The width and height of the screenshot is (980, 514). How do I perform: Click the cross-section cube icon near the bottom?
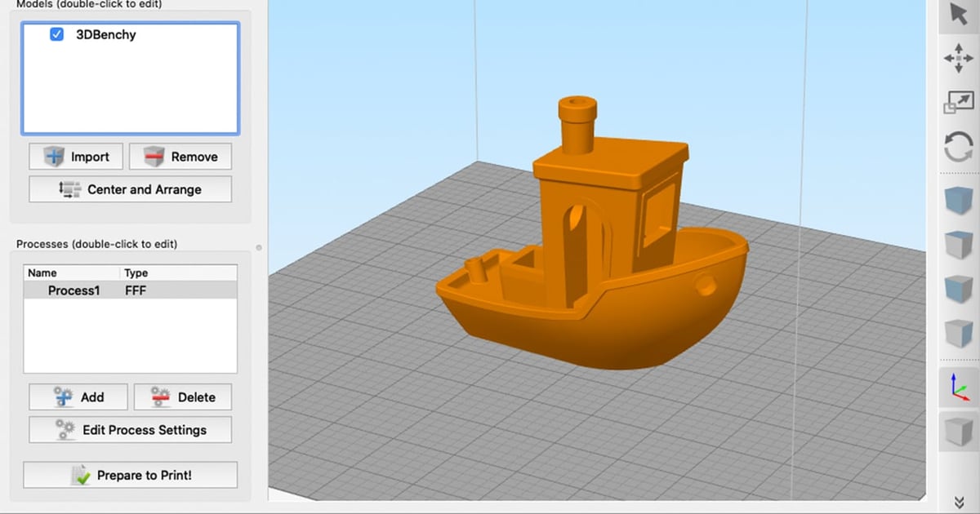point(959,432)
